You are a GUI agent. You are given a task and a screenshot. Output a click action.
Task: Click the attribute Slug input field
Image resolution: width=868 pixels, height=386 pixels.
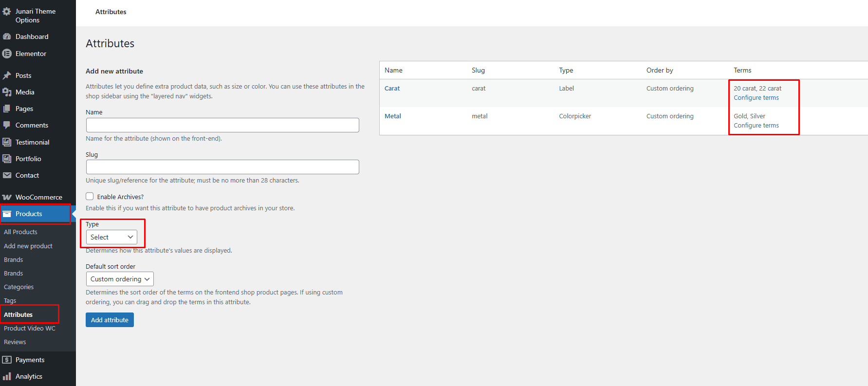(222, 167)
